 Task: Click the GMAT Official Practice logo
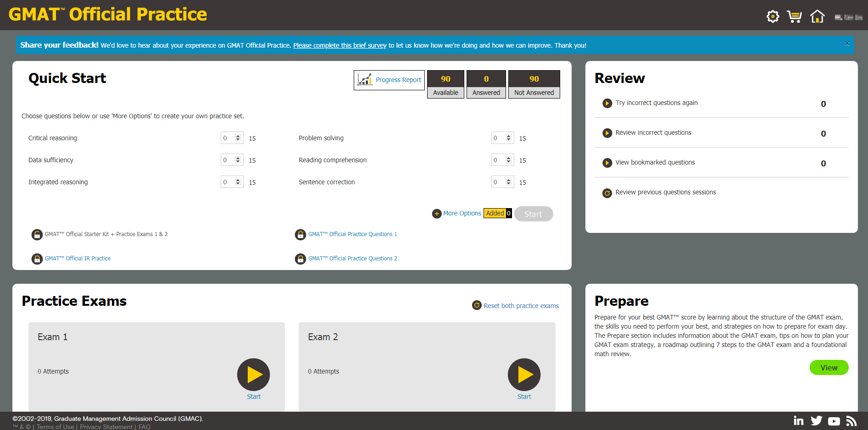point(108,14)
